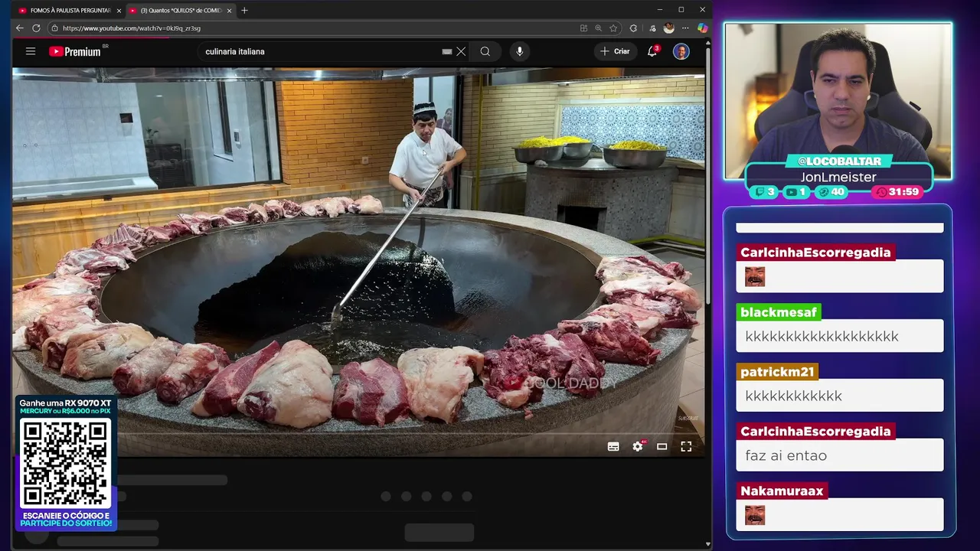Screen dimensions: 980x551
Task: Open the browser profile avatar
Action: click(x=668, y=28)
